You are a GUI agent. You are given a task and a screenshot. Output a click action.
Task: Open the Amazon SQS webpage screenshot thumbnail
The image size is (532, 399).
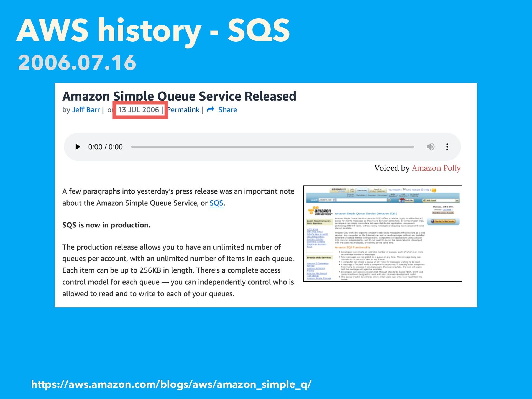(383, 233)
